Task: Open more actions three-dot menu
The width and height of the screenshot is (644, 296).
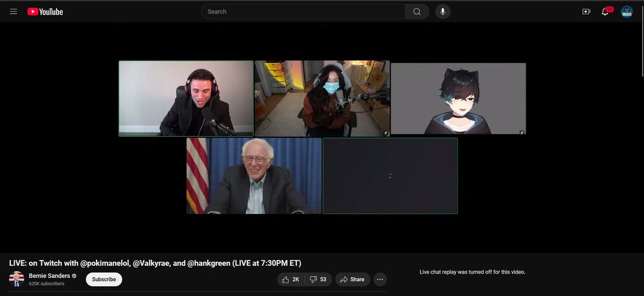Action: [380, 280]
